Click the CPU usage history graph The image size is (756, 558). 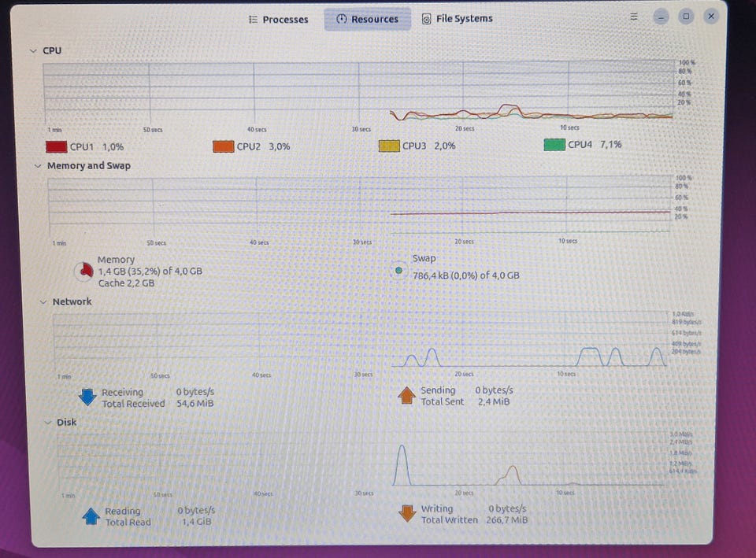359,93
